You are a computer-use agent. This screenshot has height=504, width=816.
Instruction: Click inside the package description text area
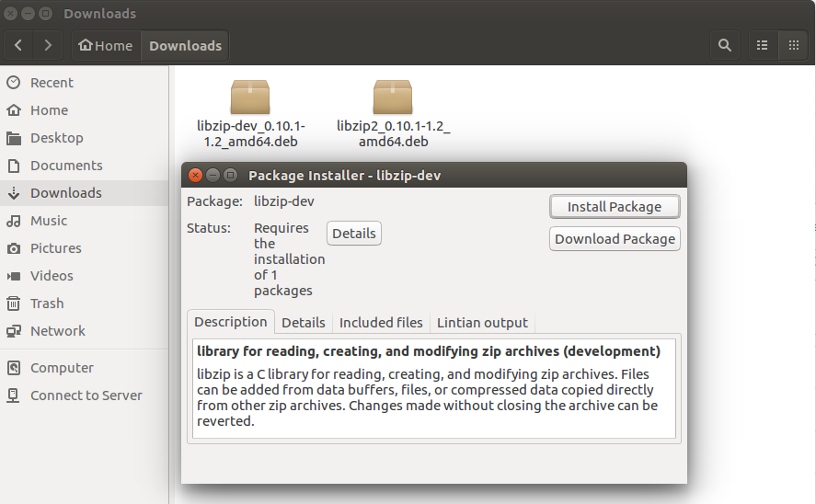coord(434,397)
